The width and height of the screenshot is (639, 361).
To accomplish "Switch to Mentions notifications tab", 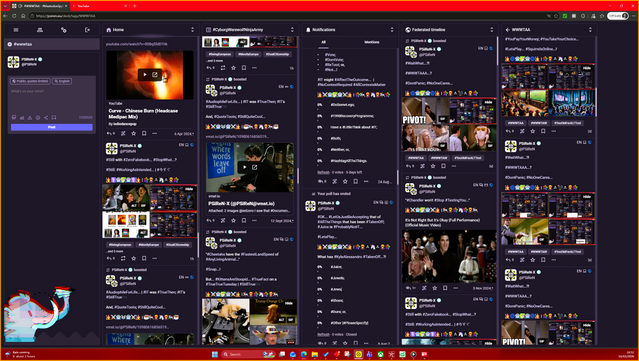I will pyautogui.click(x=372, y=42).
